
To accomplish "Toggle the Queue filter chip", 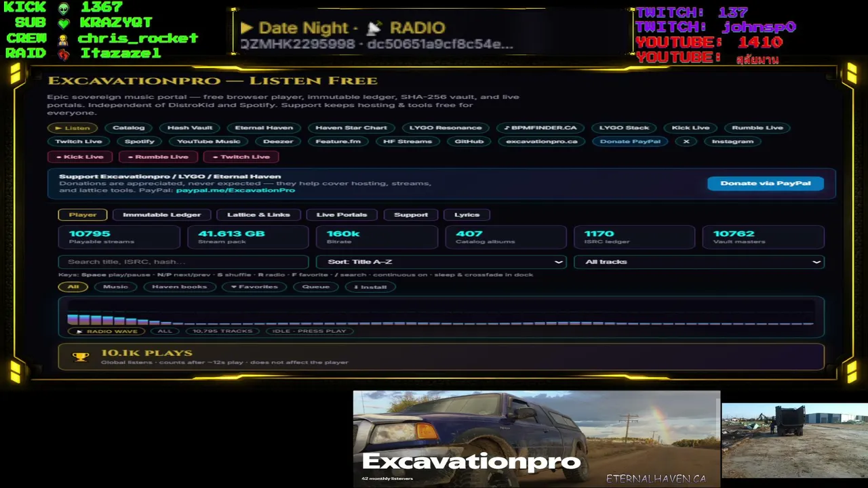I will tap(316, 287).
